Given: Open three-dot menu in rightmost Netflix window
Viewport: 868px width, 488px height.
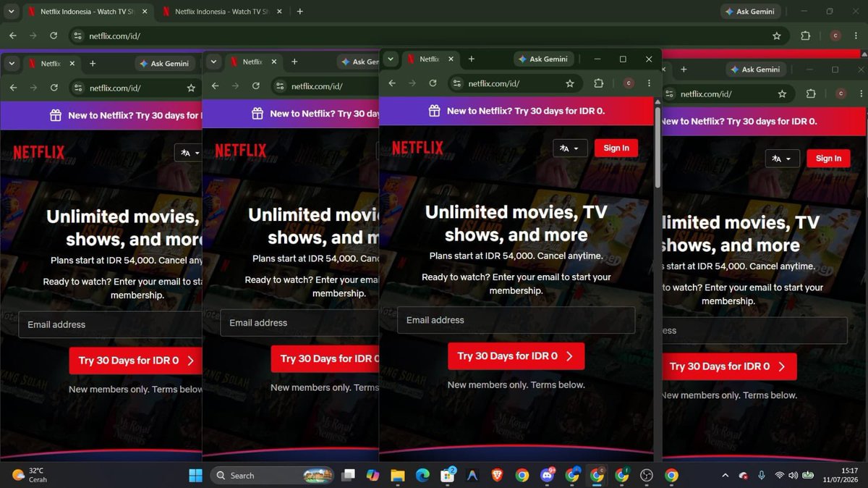Looking at the screenshot, I should point(861,94).
